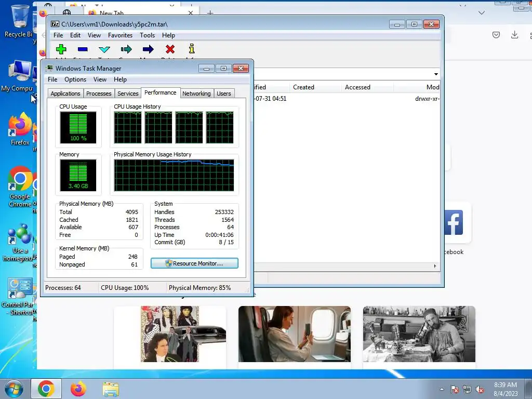Click the Firefox downloads arrow icon
The width and height of the screenshot is (532, 399).
pos(514,35)
